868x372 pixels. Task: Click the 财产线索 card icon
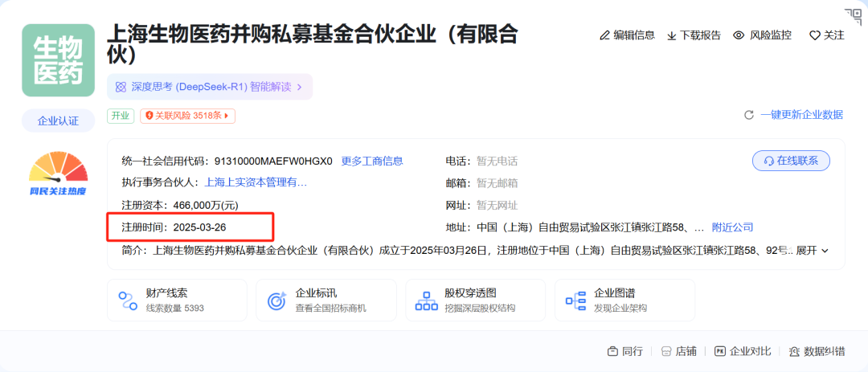[x=128, y=300]
